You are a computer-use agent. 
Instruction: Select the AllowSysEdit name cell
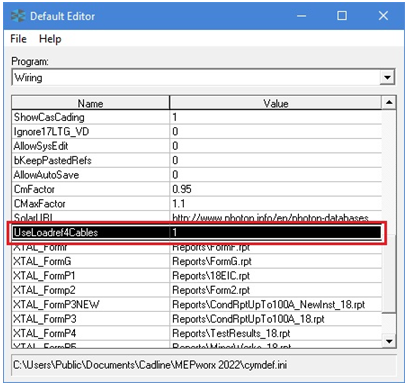point(91,146)
